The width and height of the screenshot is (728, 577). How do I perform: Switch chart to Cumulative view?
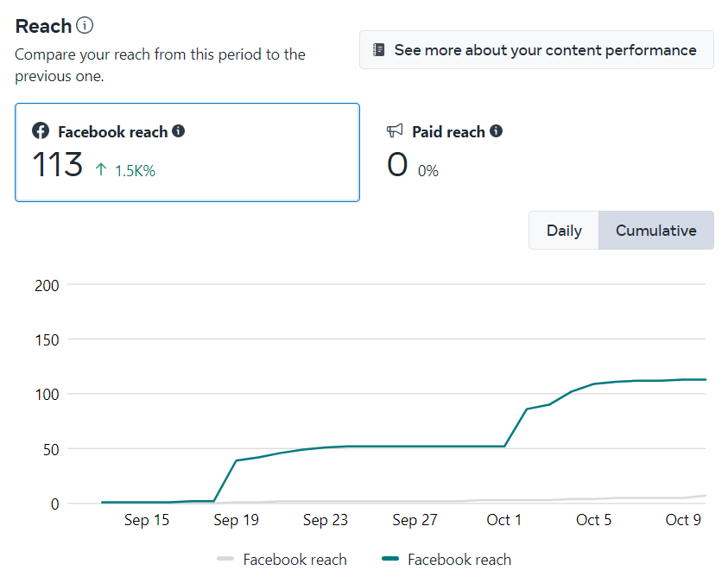655,231
